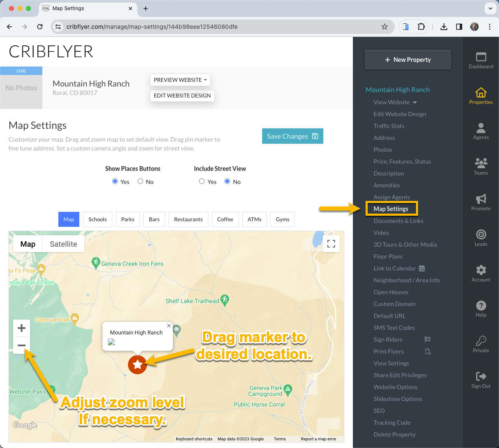This screenshot has height=448, width=499.
Task: Expand the Preview Website dropdown
Action: (x=180, y=80)
